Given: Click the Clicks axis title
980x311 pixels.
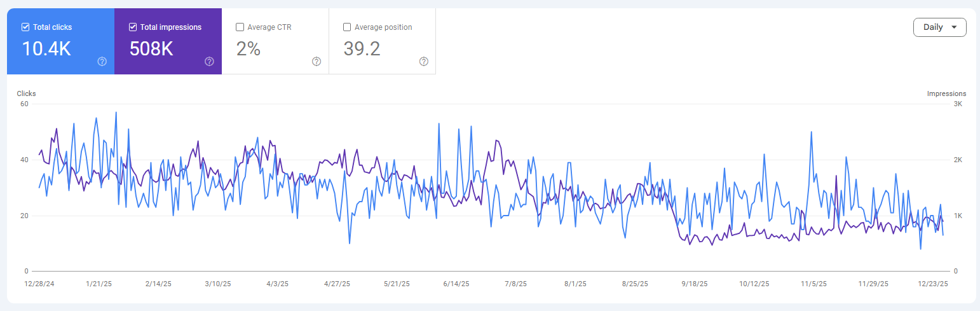Looking at the screenshot, I should coord(26,93).
